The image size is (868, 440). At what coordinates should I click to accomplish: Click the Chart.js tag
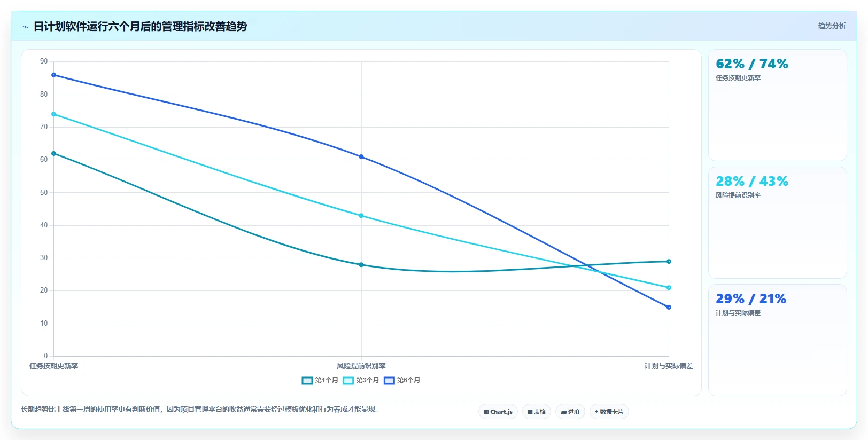point(498,412)
